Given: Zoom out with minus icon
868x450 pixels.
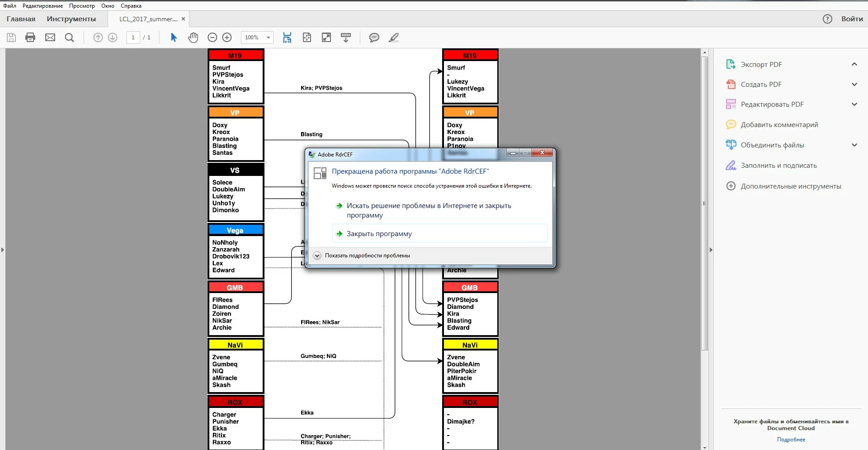Looking at the screenshot, I should (x=212, y=38).
